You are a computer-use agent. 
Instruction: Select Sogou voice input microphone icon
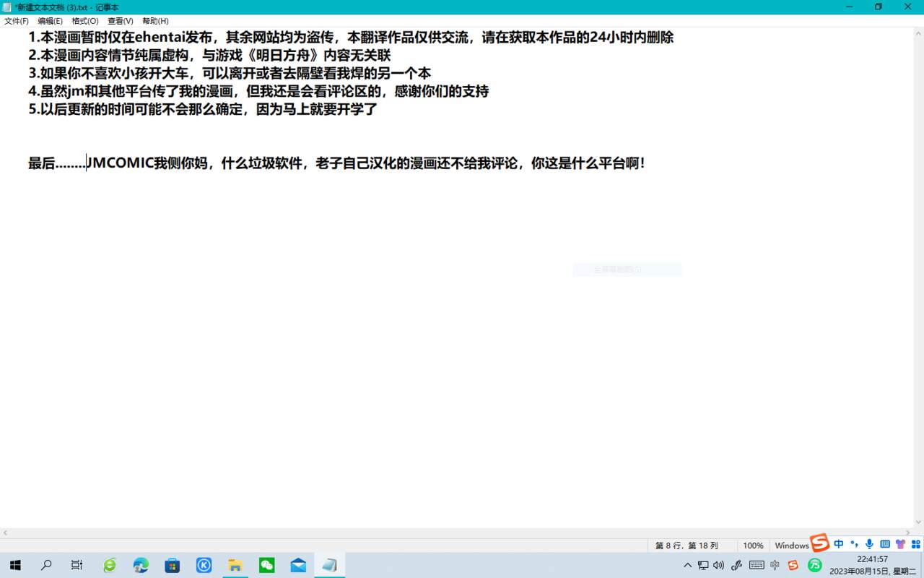tap(870, 544)
